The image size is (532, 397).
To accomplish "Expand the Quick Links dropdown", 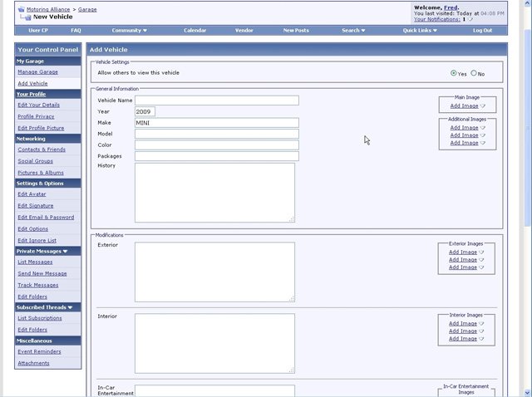I will 420,31.
